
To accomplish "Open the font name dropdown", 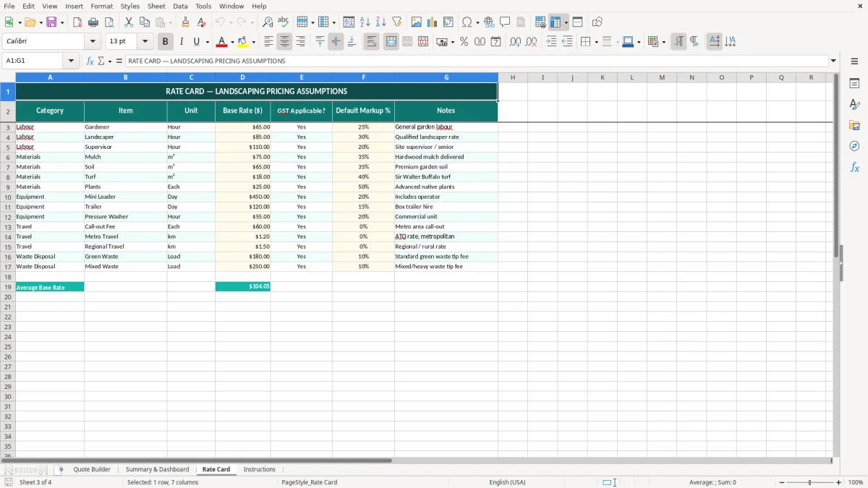I will click(93, 42).
